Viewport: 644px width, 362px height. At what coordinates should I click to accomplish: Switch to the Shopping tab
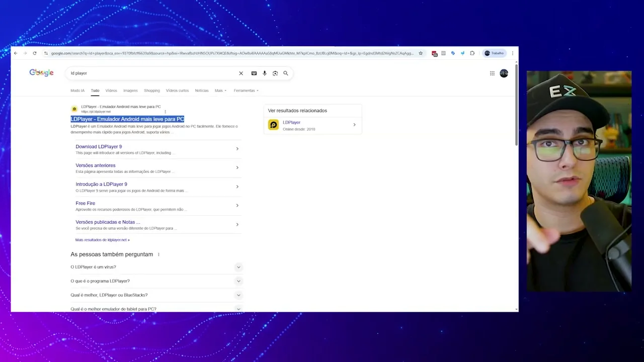[x=152, y=90]
